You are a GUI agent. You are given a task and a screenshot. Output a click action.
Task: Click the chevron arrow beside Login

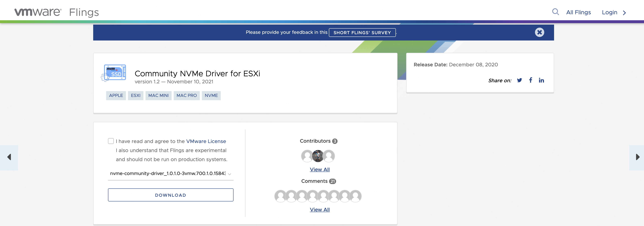(624, 12)
